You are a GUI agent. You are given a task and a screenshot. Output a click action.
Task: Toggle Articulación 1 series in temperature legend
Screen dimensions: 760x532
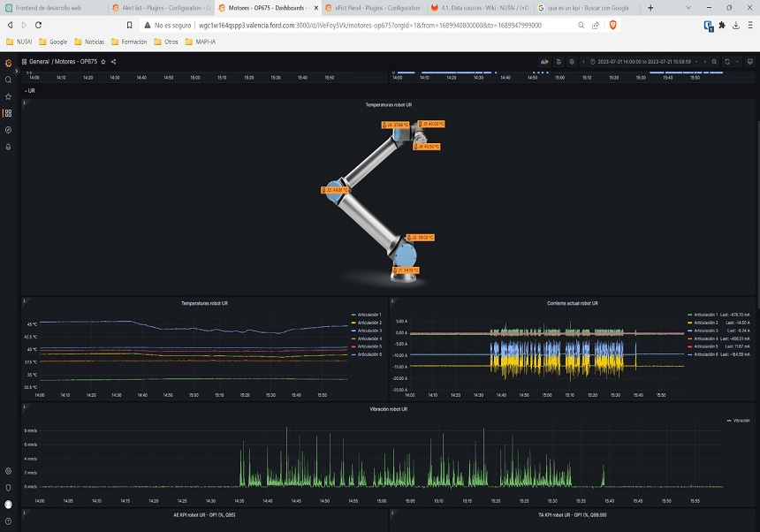click(369, 315)
